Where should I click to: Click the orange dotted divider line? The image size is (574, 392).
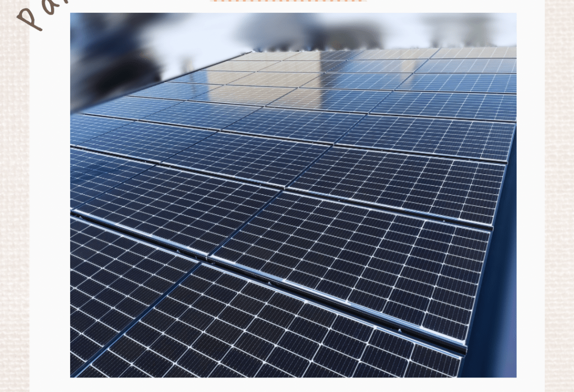coord(288,1)
